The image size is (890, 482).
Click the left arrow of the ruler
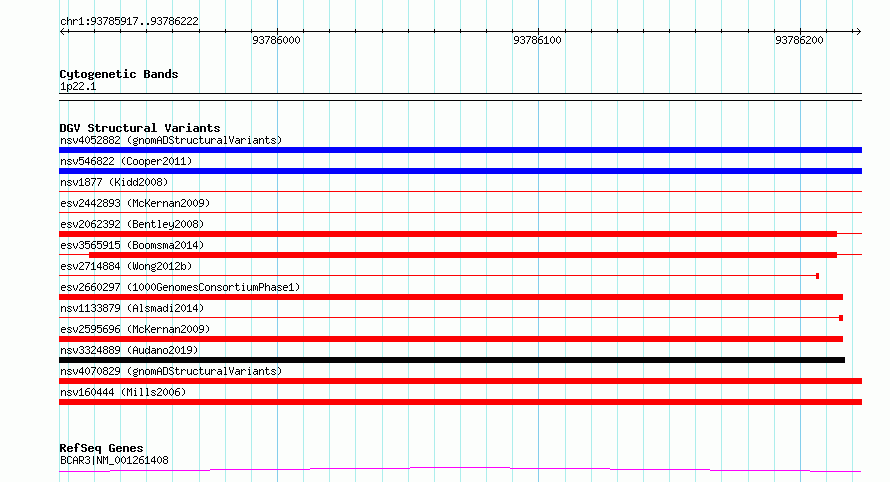tap(63, 31)
